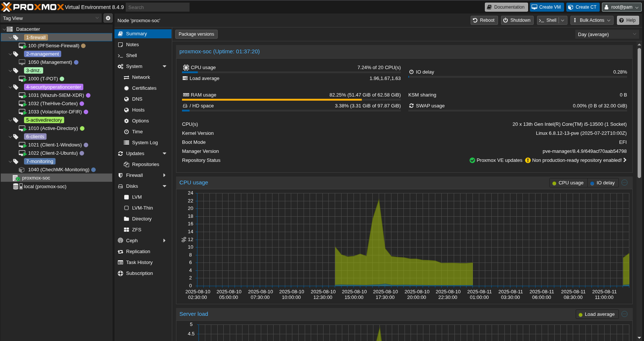Toggle Load average series in Server load
This screenshot has width=644, height=341.
pos(596,314)
